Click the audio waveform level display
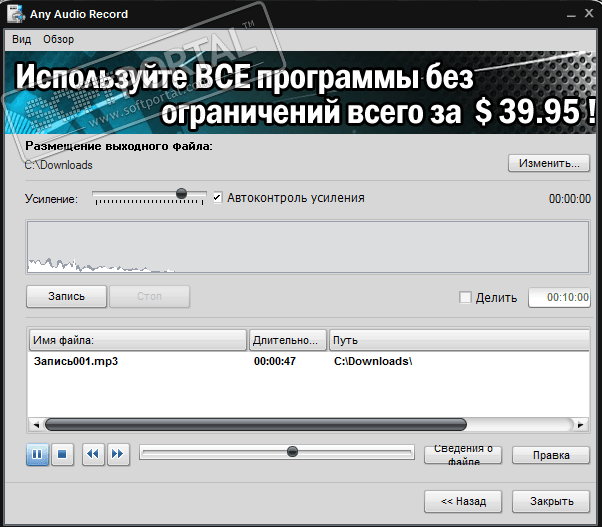 pos(308,247)
